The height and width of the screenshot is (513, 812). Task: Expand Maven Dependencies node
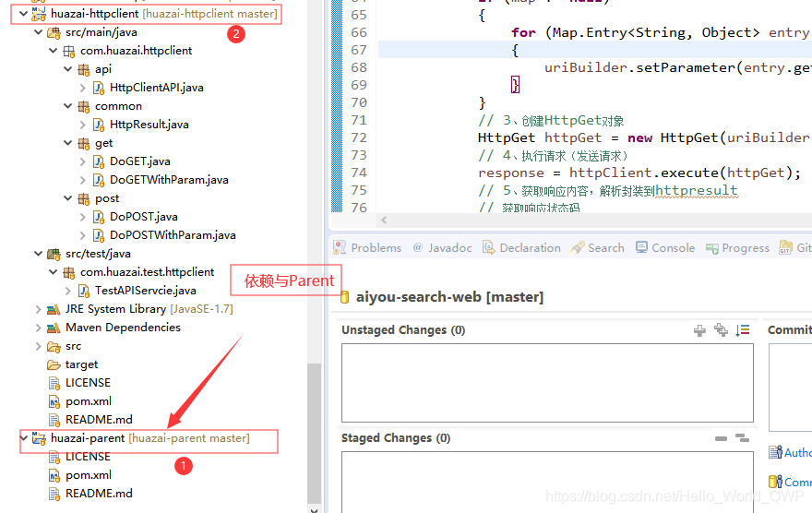[x=39, y=328]
